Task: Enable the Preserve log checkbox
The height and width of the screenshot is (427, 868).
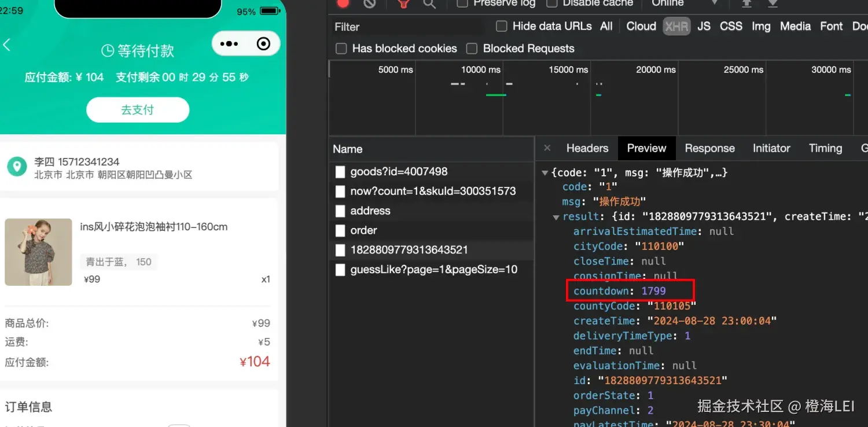Action: [x=462, y=3]
